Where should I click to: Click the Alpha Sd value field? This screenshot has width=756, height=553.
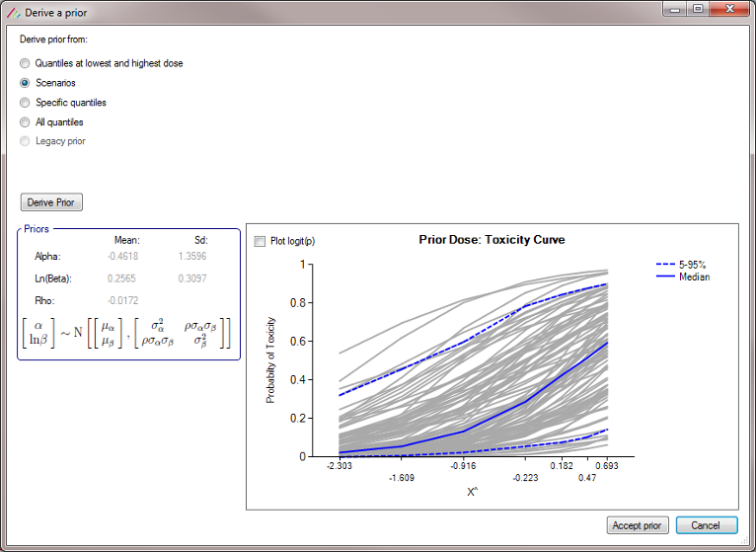pyautogui.click(x=192, y=257)
